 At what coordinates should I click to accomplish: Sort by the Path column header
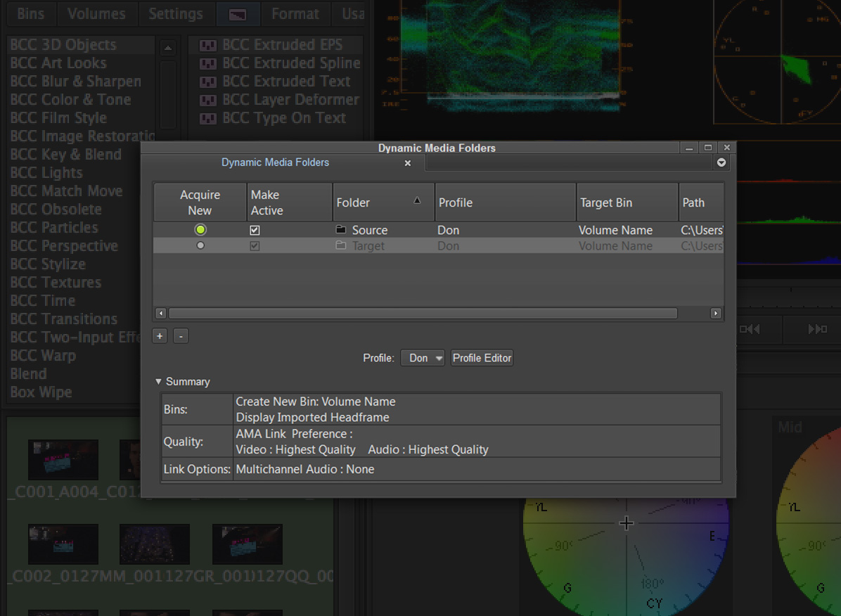click(702, 203)
